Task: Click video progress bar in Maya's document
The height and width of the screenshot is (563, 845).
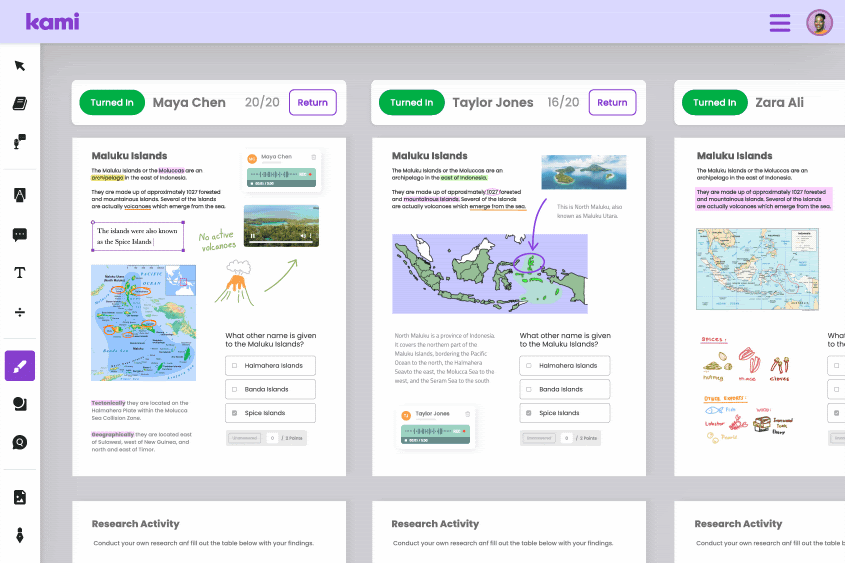Action: coord(281,242)
